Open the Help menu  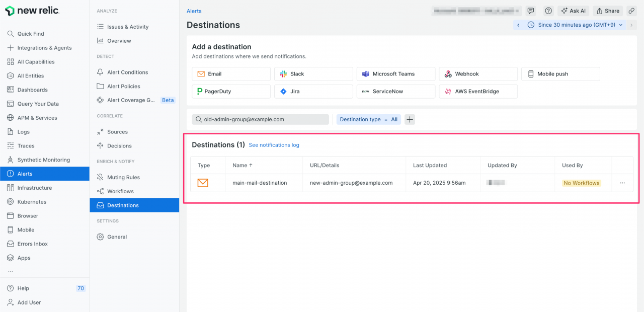23,288
